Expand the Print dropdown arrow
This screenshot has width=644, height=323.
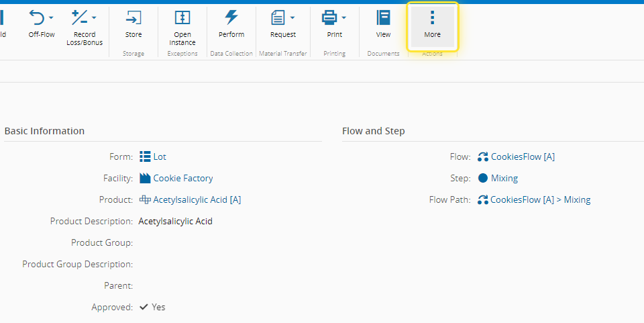(x=343, y=17)
